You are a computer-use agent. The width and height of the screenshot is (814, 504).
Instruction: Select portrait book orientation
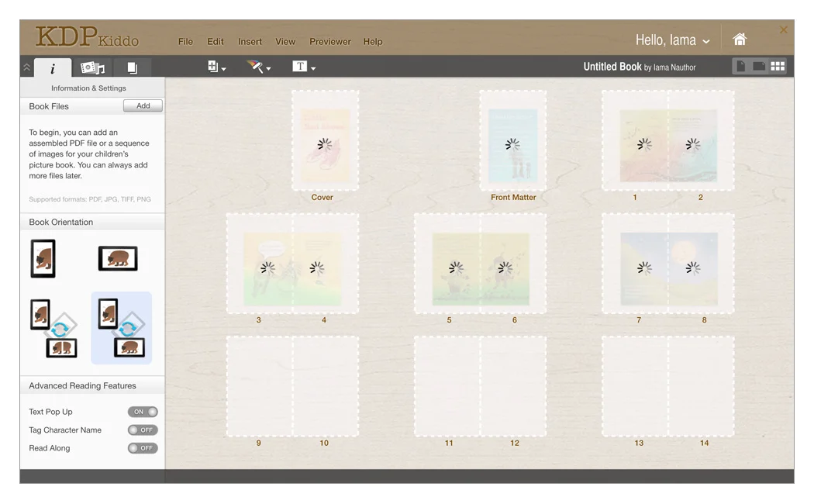click(43, 258)
